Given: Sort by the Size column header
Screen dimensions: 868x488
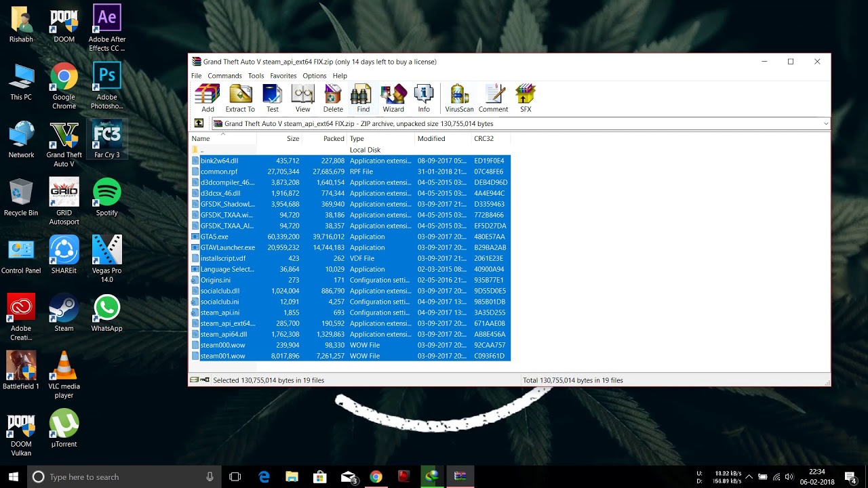Looking at the screenshot, I should (x=279, y=138).
